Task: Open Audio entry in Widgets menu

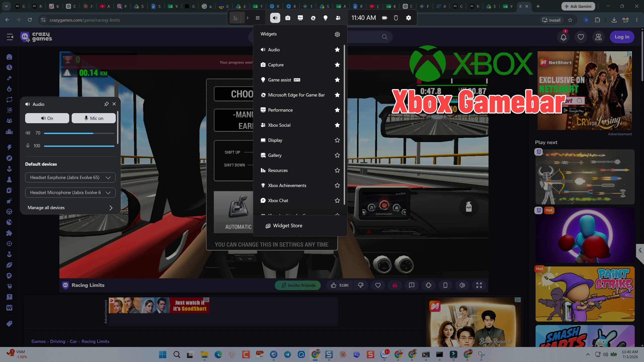Action: (294, 50)
